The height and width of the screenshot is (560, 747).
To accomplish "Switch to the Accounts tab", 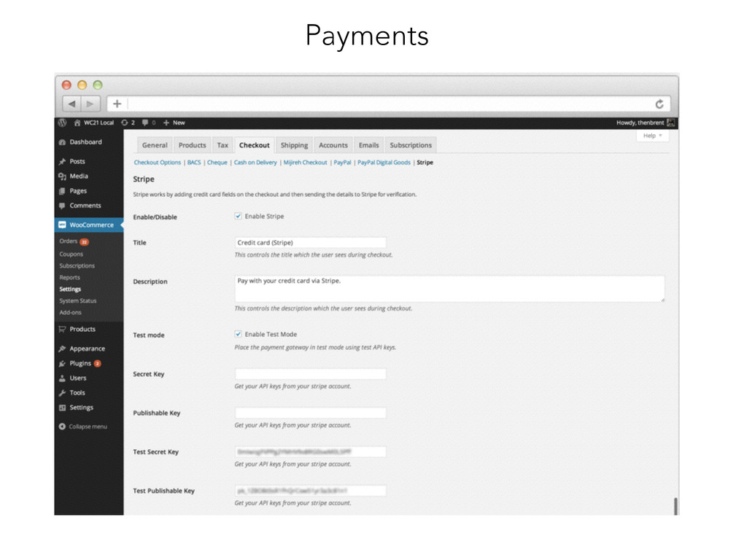I will click(x=333, y=145).
